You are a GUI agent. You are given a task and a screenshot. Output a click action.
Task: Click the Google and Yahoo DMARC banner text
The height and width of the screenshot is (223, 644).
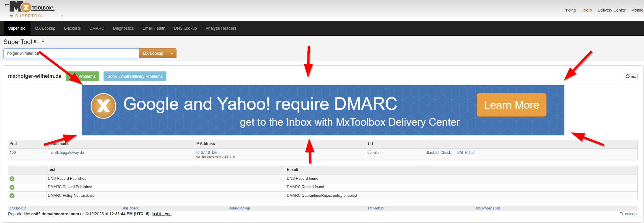260,104
